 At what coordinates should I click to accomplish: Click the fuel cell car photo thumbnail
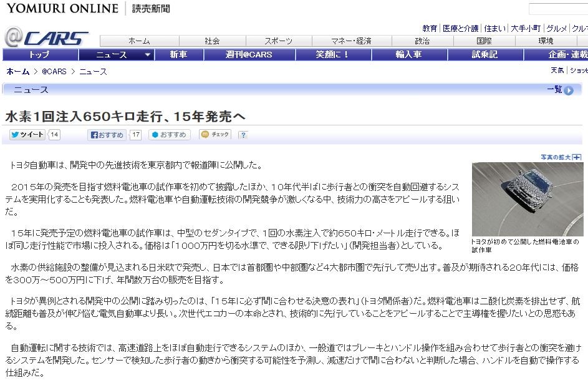528,199
